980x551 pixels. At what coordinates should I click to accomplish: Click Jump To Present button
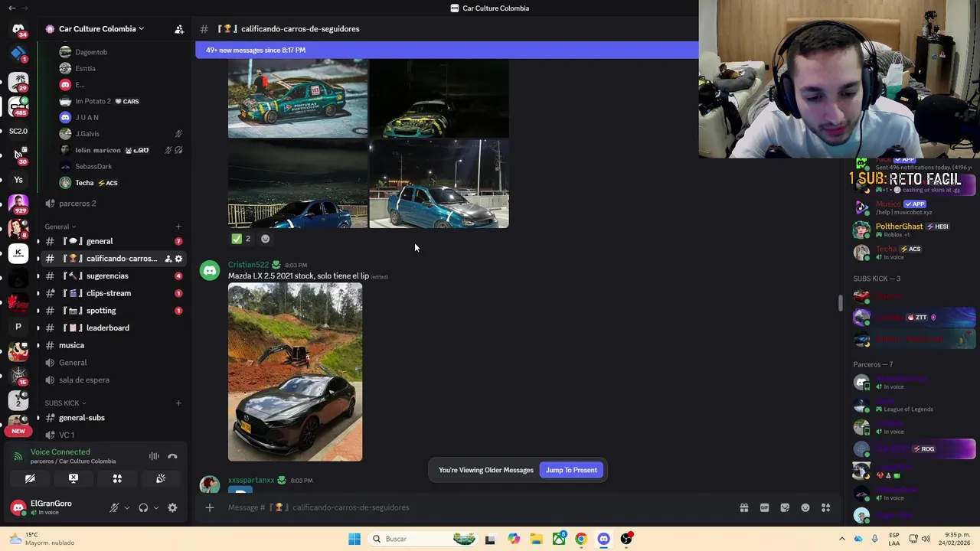571,470
